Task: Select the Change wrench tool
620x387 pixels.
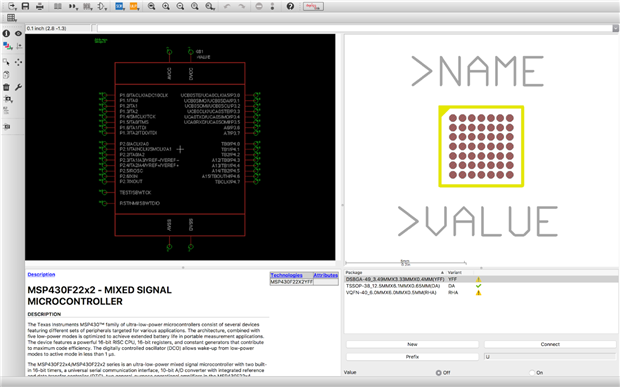Action: tap(18, 87)
